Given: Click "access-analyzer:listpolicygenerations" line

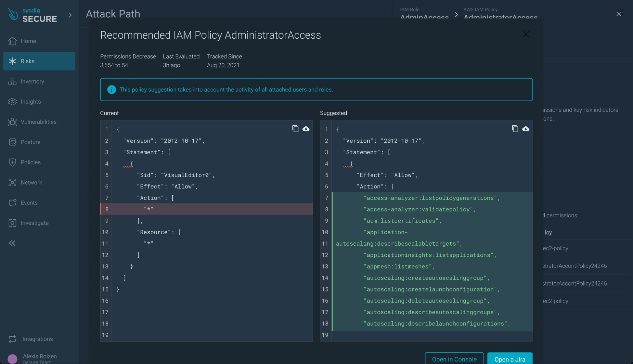Looking at the screenshot, I should click(432, 198).
